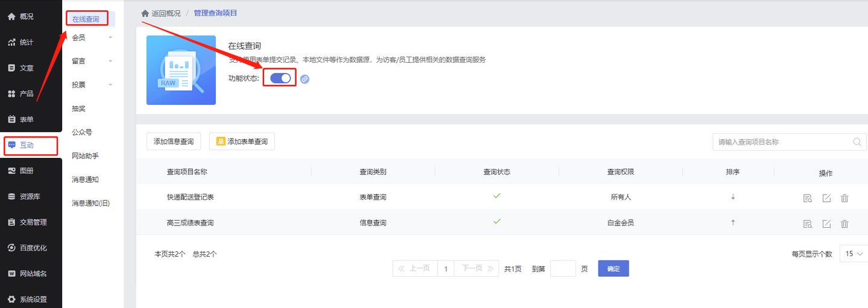Move 快递配送登记表 down with sort arrow
The image size is (868, 308).
tap(733, 196)
